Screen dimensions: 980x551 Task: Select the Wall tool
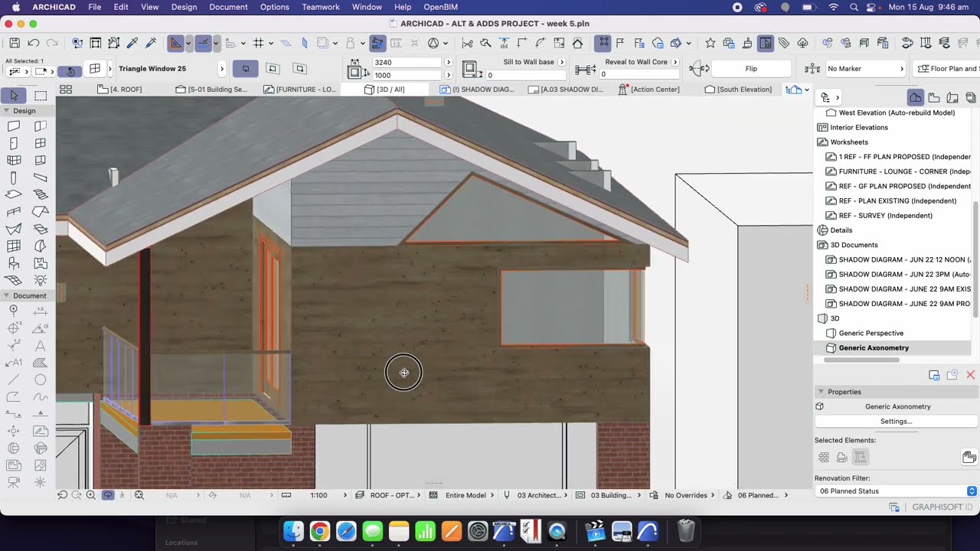click(x=14, y=126)
